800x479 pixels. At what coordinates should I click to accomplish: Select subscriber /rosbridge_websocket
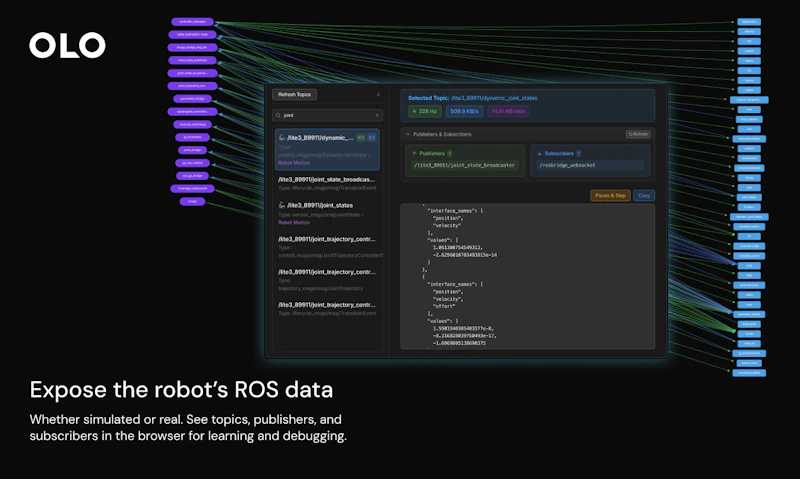(590, 165)
